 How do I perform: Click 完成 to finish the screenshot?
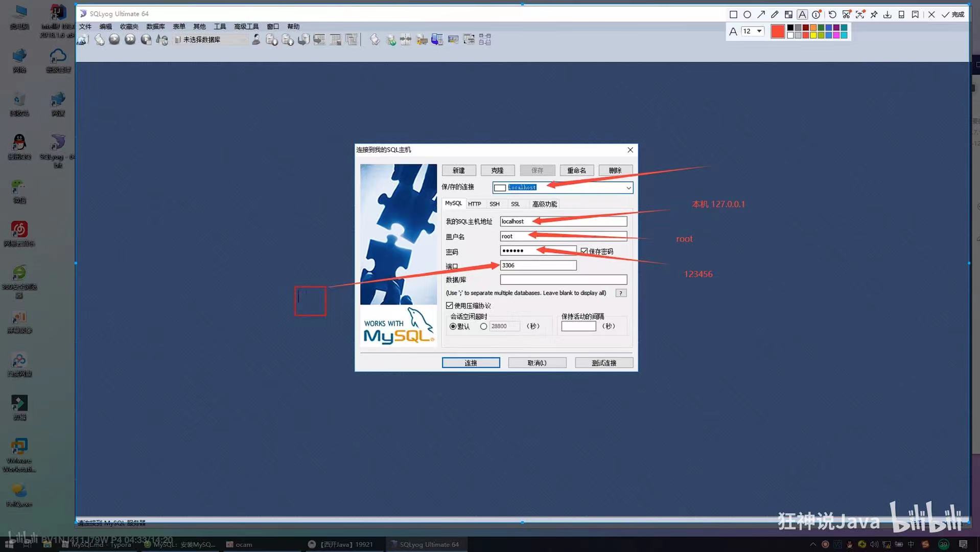(x=953, y=14)
